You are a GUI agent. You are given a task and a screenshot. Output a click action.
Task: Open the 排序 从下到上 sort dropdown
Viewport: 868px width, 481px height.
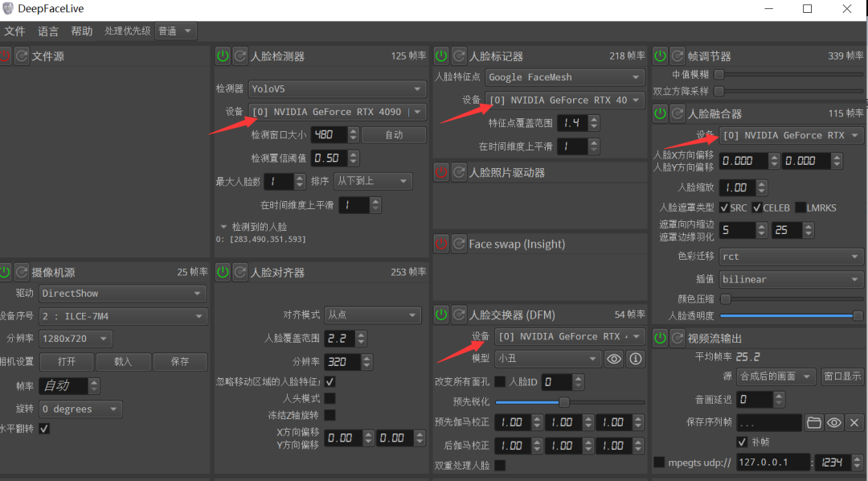pyautogui.click(x=373, y=181)
